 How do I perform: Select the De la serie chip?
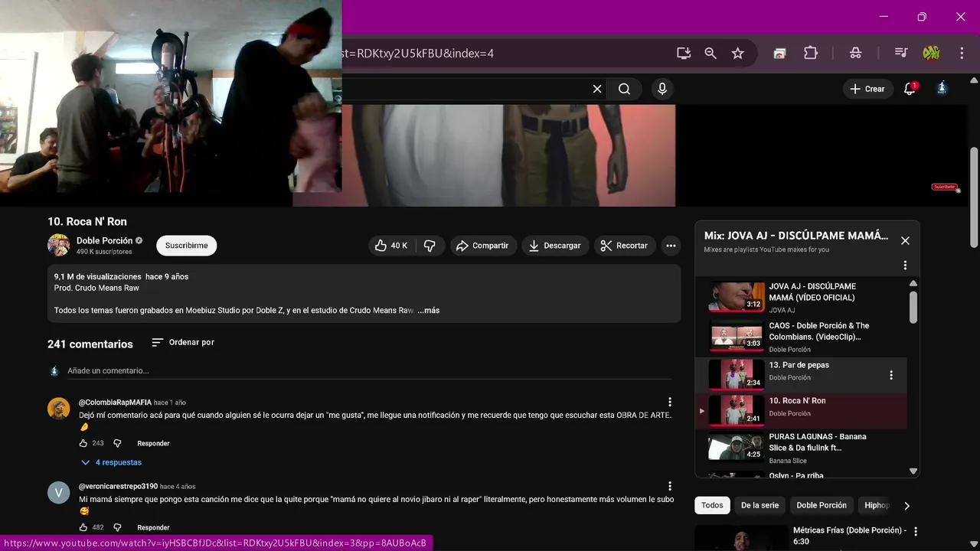click(759, 505)
